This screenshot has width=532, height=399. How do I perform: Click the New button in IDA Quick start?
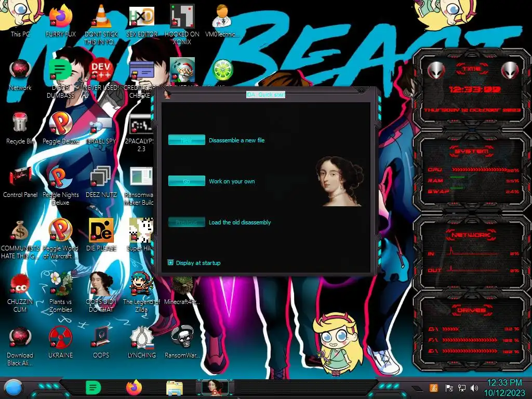[187, 140]
